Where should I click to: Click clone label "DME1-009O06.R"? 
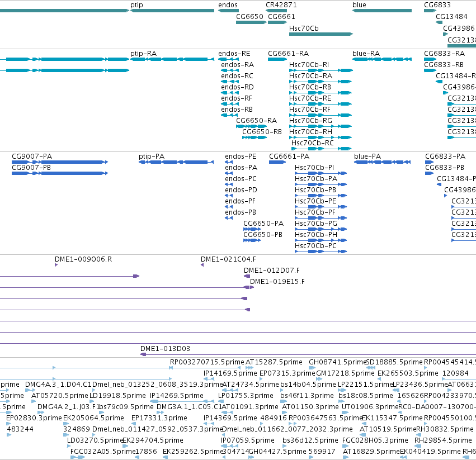(x=83, y=259)
